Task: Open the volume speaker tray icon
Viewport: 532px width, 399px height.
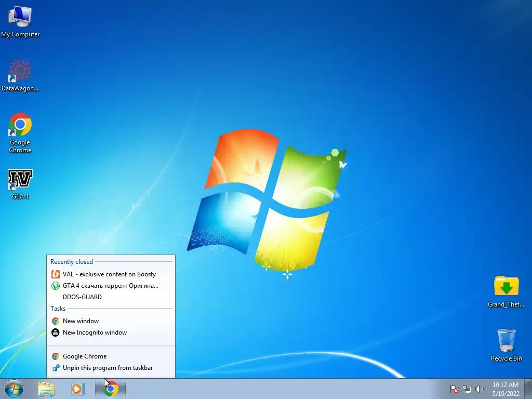Action: tap(480, 389)
